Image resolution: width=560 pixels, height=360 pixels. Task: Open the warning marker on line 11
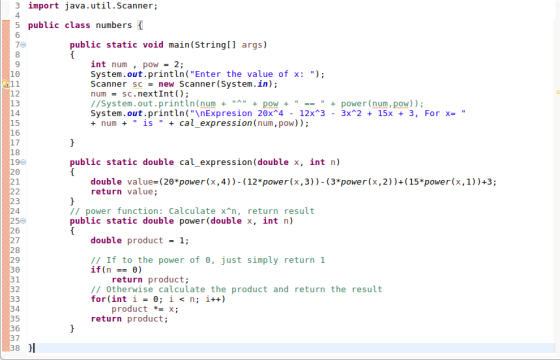[5, 84]
